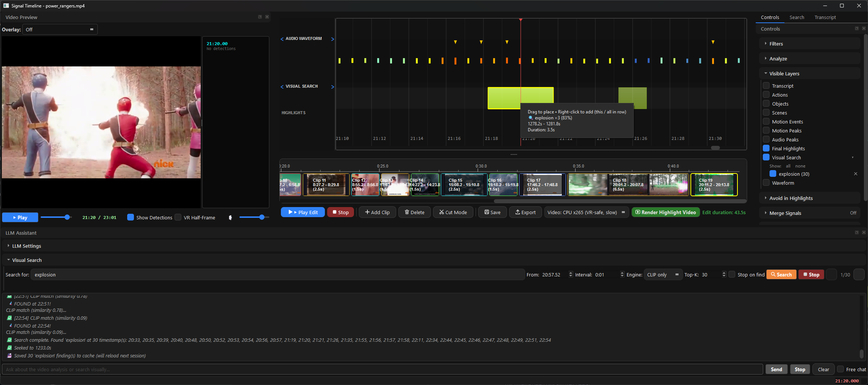The height and width of the screenshot is (385, 868).
Task: Click the Play Edit button
Action: (303, 212)
